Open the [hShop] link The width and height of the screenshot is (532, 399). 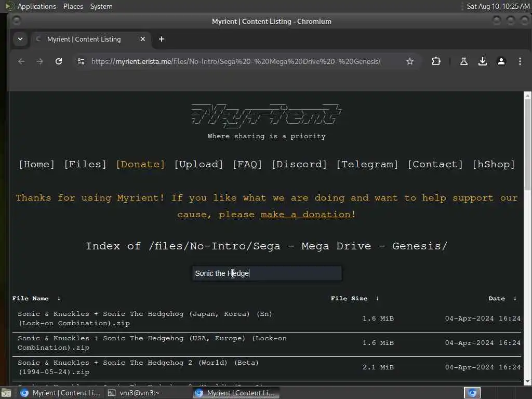point(494,165)
